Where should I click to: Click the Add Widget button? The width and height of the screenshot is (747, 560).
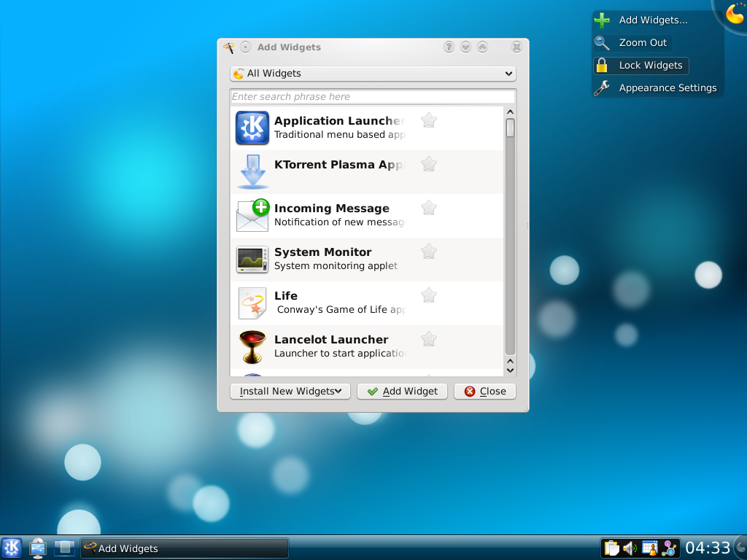pyautogui.click(x=402, y=392)
